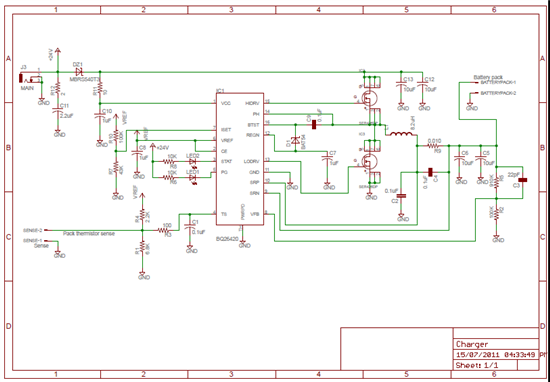Click the SRN pin label on IC1
This screenshot has height=382, width=550.
click(254, 193)
